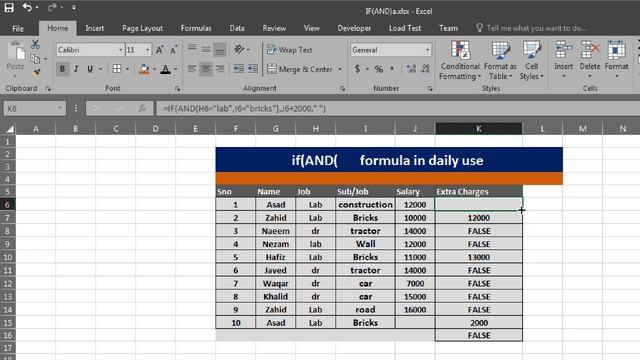Click the Merge & Center button
This screenshot has height=360, width=640.
tap(300, 69)
